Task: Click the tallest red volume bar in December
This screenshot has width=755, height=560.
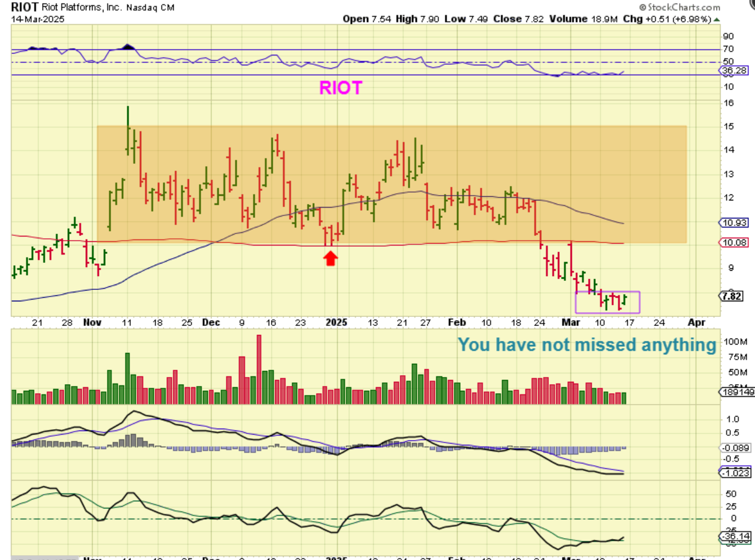Action: tap(259, 370)
